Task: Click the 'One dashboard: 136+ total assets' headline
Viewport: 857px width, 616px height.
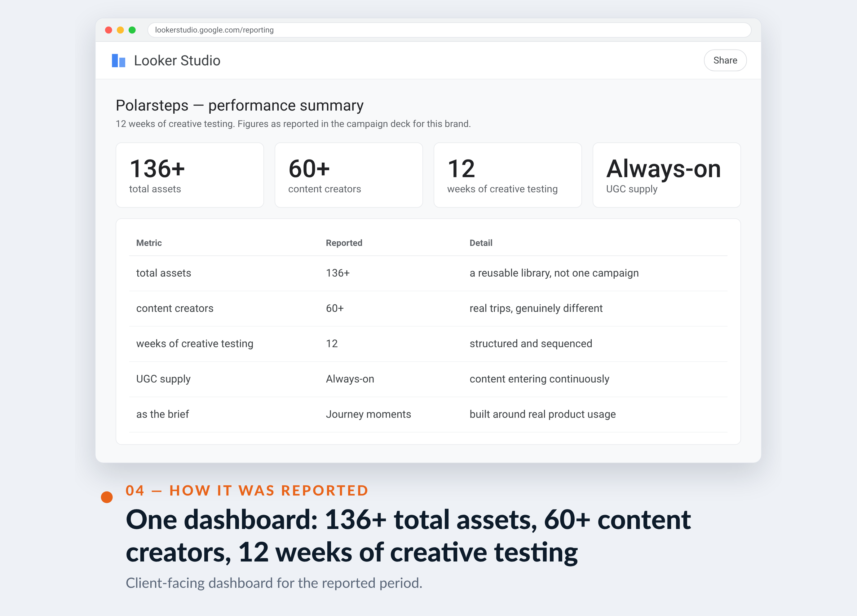Action: click(x=408, y=536)
